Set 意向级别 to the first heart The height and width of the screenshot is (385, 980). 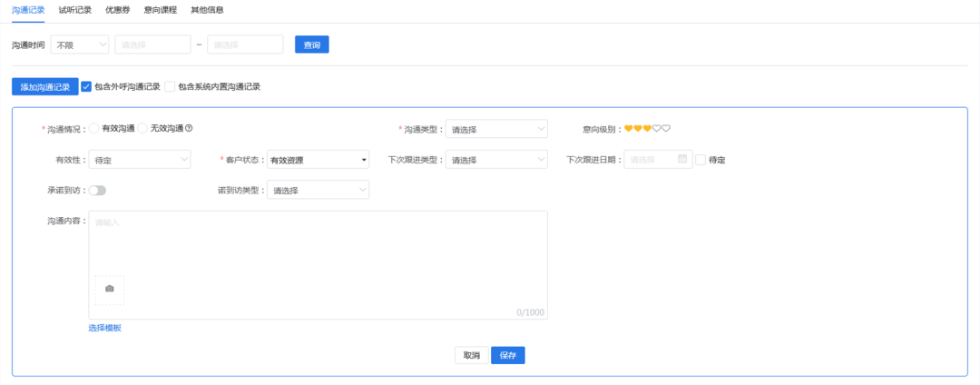pyautogui.click(x=629, y=129)
